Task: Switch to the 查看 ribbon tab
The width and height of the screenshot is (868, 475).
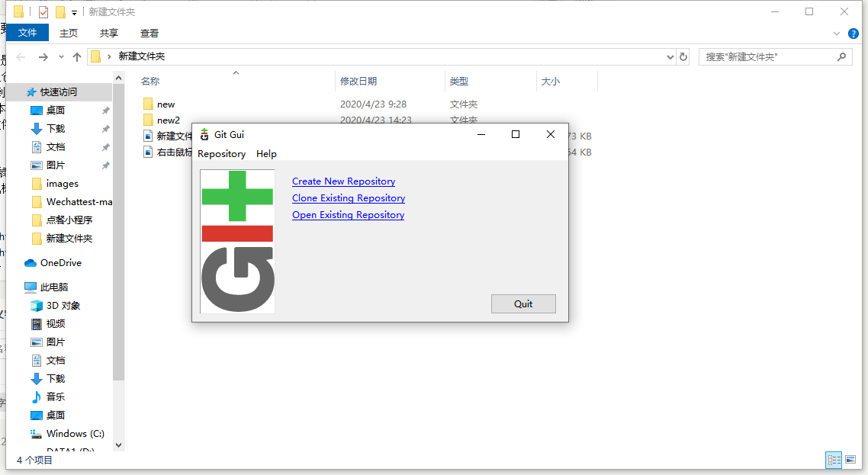Action: pos(149,34)
